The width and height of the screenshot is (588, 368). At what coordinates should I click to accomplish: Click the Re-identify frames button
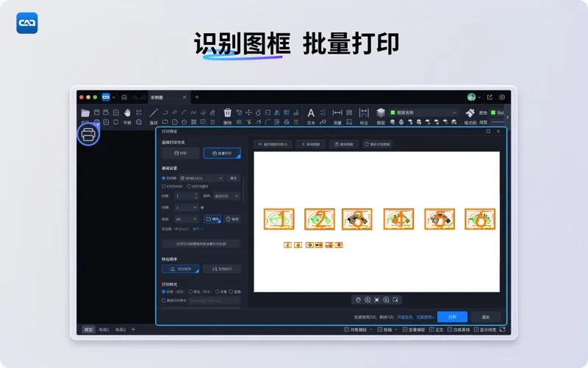pos(377,144)
